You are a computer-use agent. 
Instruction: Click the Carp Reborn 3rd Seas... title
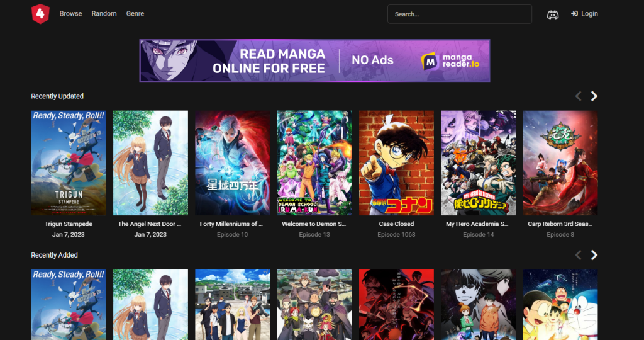pyautogui.click(x=560, y=224)
